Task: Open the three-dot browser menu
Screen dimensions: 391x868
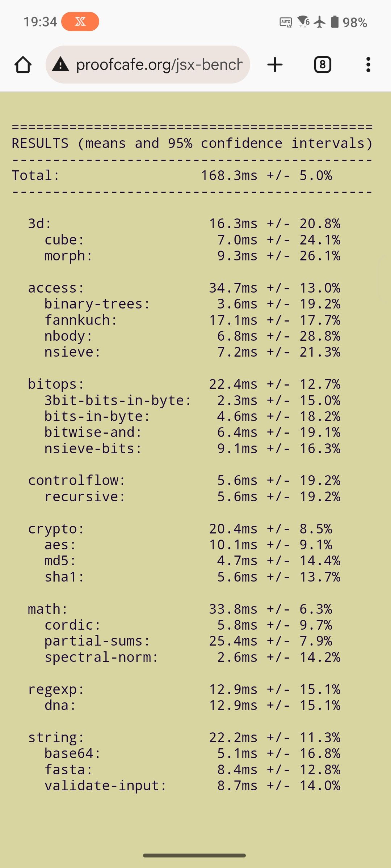Action: [x=368, y=65]
